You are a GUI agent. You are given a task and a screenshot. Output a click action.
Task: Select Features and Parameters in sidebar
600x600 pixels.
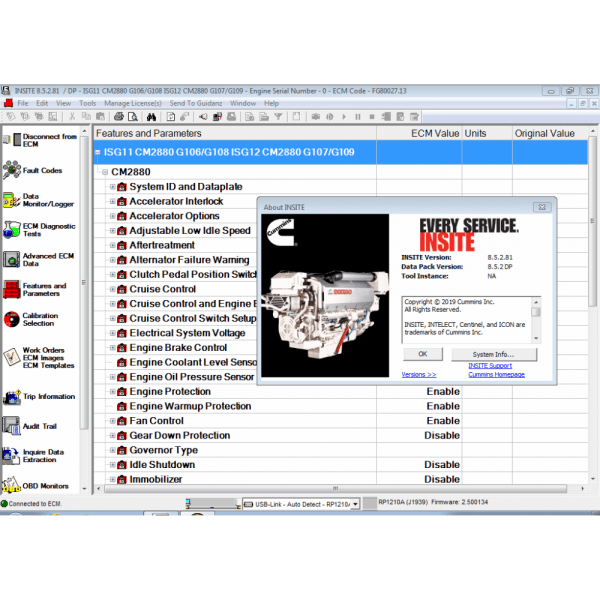[35, 290]
